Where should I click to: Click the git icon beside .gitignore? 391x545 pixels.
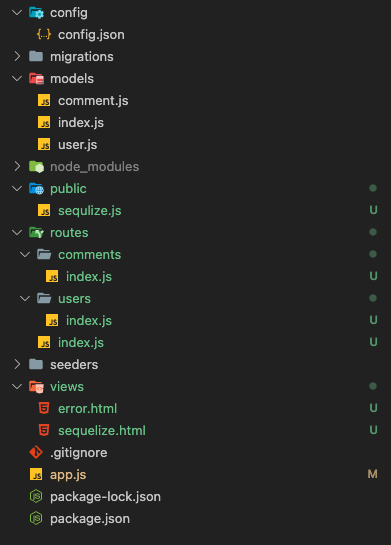(36, 452)
